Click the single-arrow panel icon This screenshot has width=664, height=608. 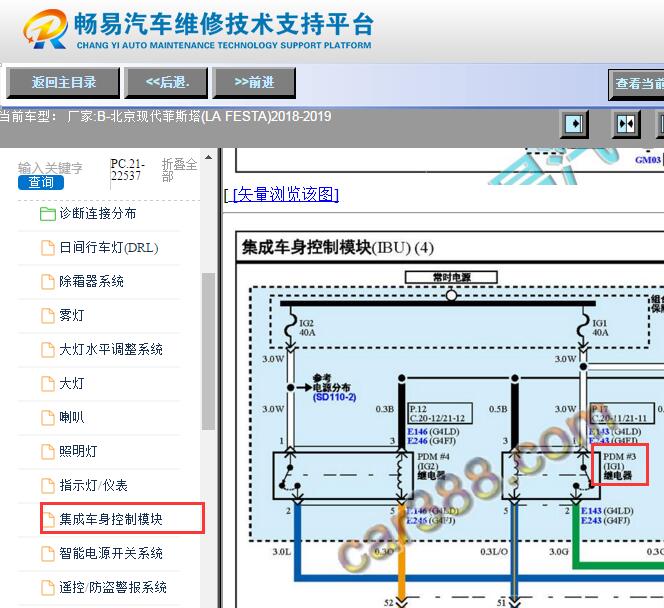tap(574, 124)
